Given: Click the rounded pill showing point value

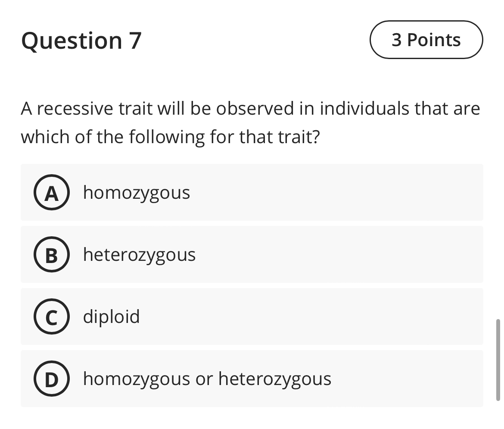Looking at the screenshot, I should coord(426,39).
